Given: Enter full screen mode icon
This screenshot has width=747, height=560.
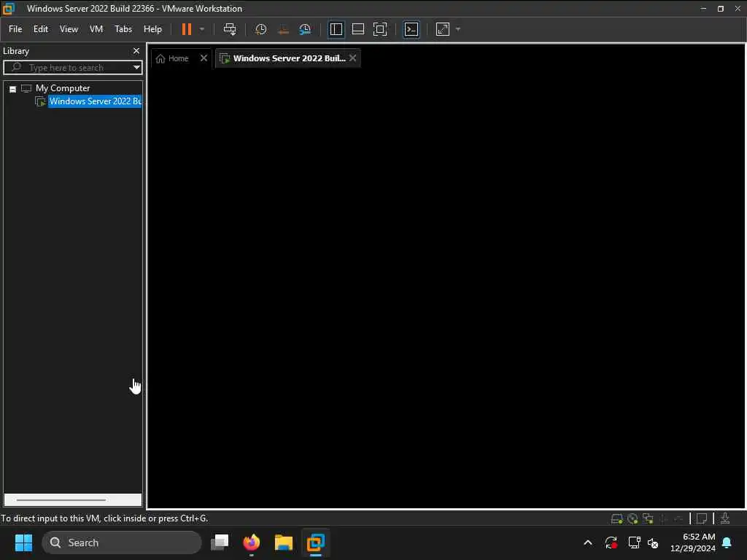Looking at the screenshot, I should (380, 29).
